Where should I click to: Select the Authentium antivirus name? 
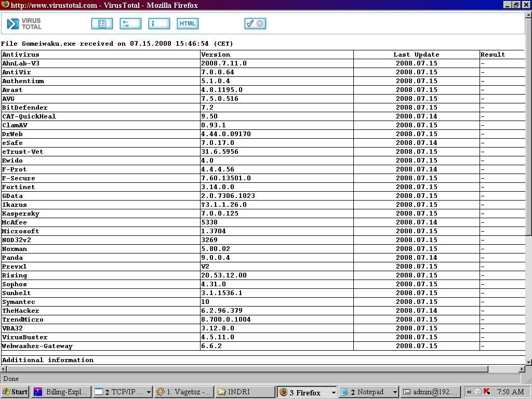[23, 81]
